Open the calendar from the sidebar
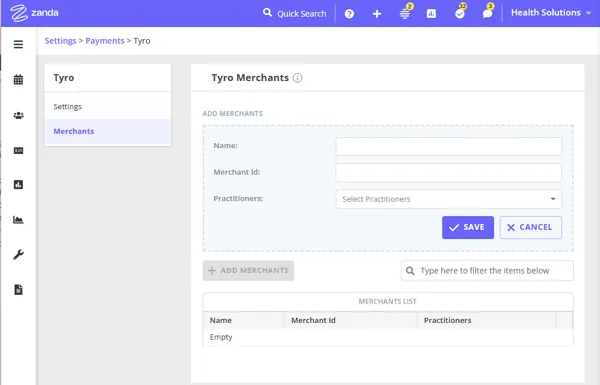This screenshot has height=385, width=600. (x=18, y=80)
